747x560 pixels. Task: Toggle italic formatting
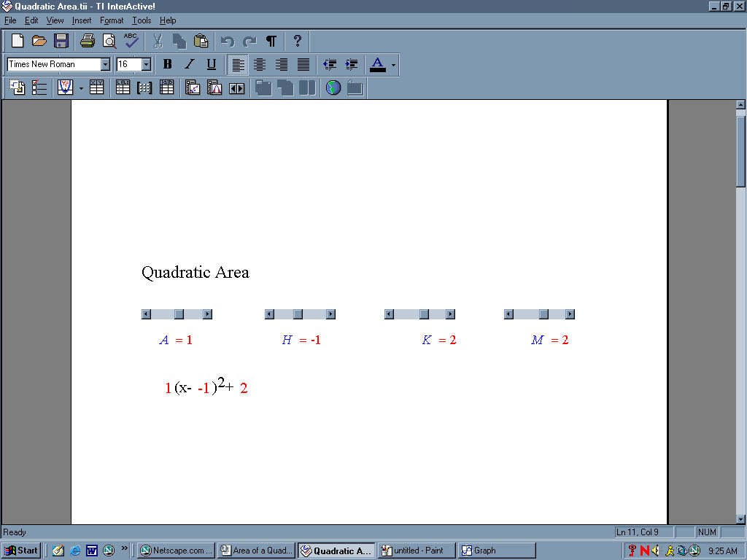[x=189, y=64]
